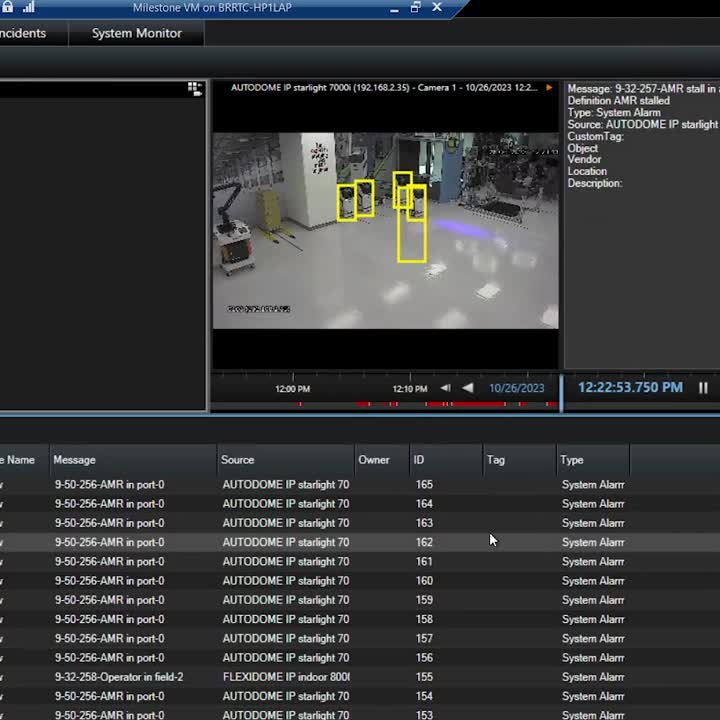The image size is (720, 720).
Task: Click the Owner column header
Action: 374,460
